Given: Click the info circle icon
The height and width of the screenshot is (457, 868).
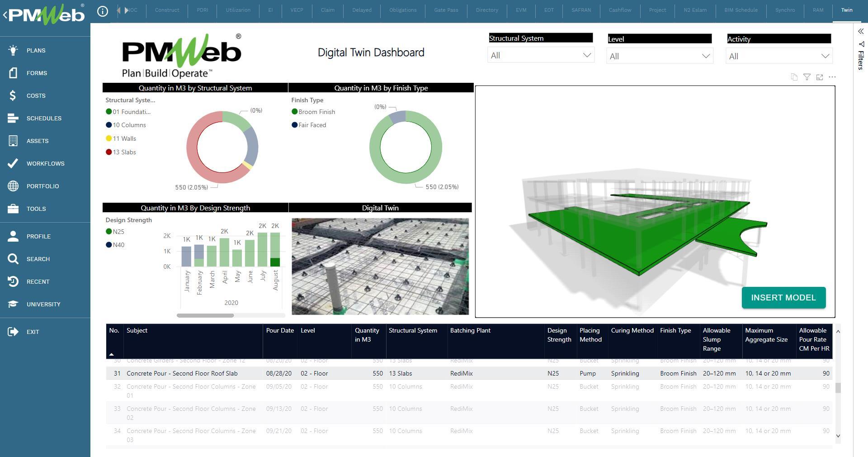Looking at the screenshot, I should pyautogui.click(x=103, y=11).
